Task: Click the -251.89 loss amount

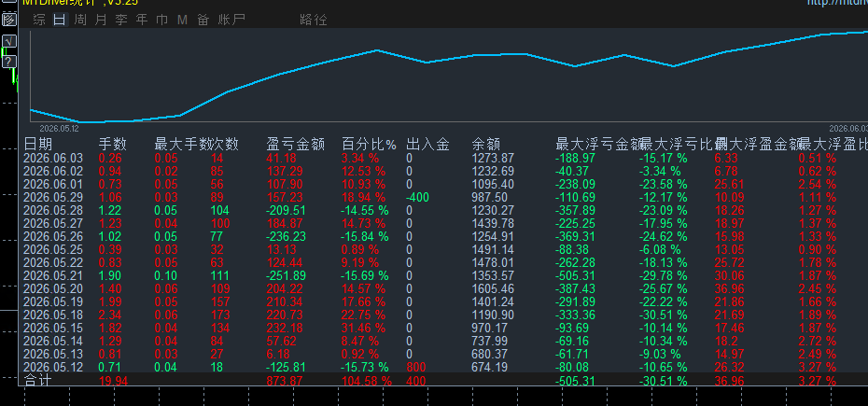Action: tap(287, 275)
